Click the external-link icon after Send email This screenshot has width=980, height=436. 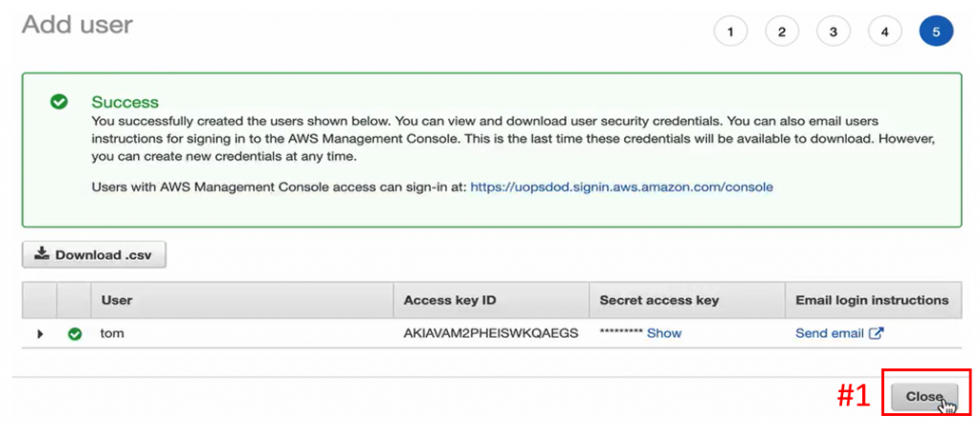click(x=877, y=334)
